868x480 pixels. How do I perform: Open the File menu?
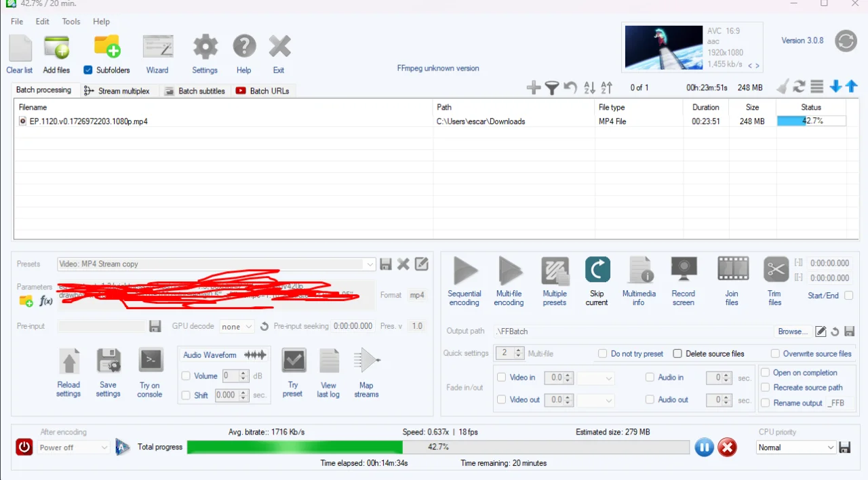click(x=17, y=22)
